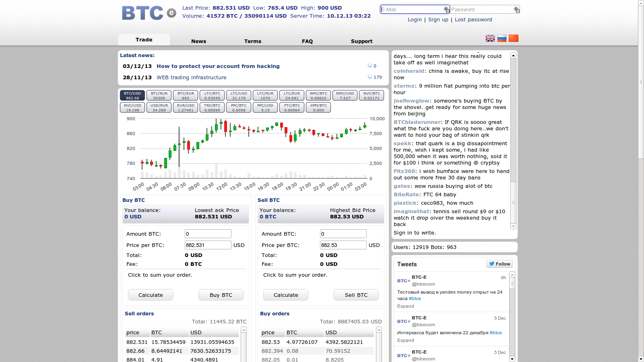644x362 pixels.
Task: Click Amount BTC field in Sell BTC
Action: pyautogui.click(x=343, y=234)
